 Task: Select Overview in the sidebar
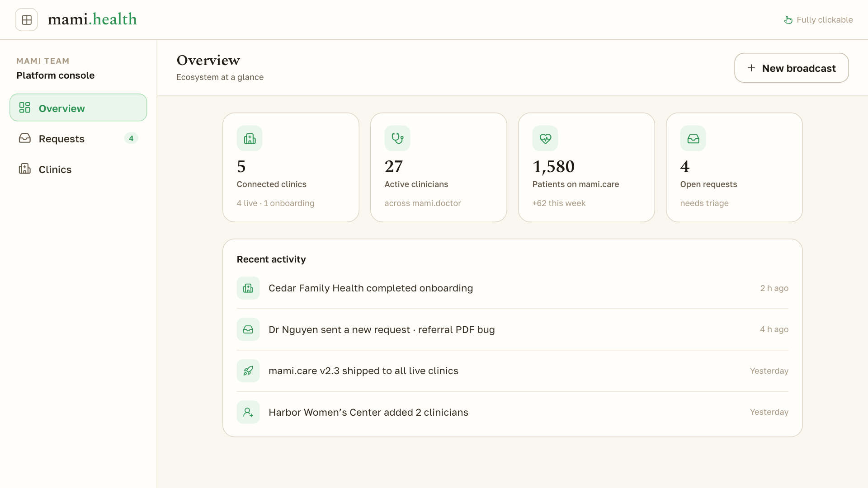coord(78,108)
